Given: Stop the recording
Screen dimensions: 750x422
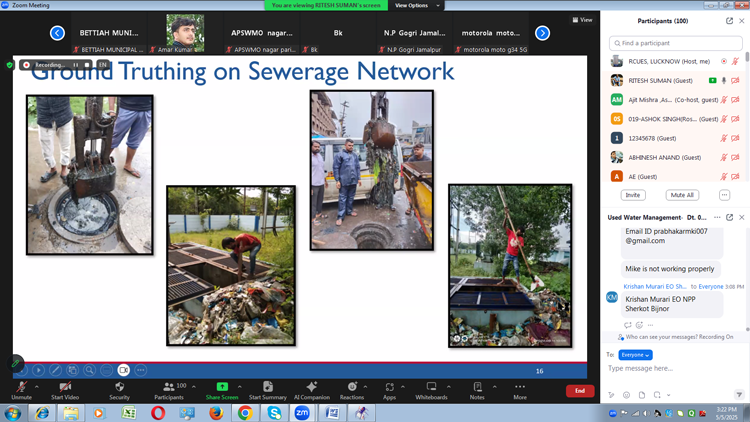Looking at the screenshot, I should point(87,65).
